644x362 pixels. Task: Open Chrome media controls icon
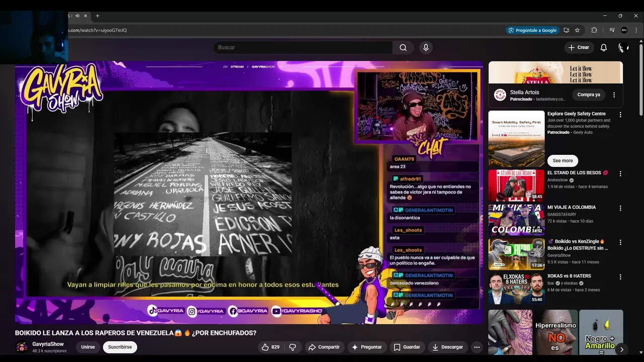coord(612,30)
